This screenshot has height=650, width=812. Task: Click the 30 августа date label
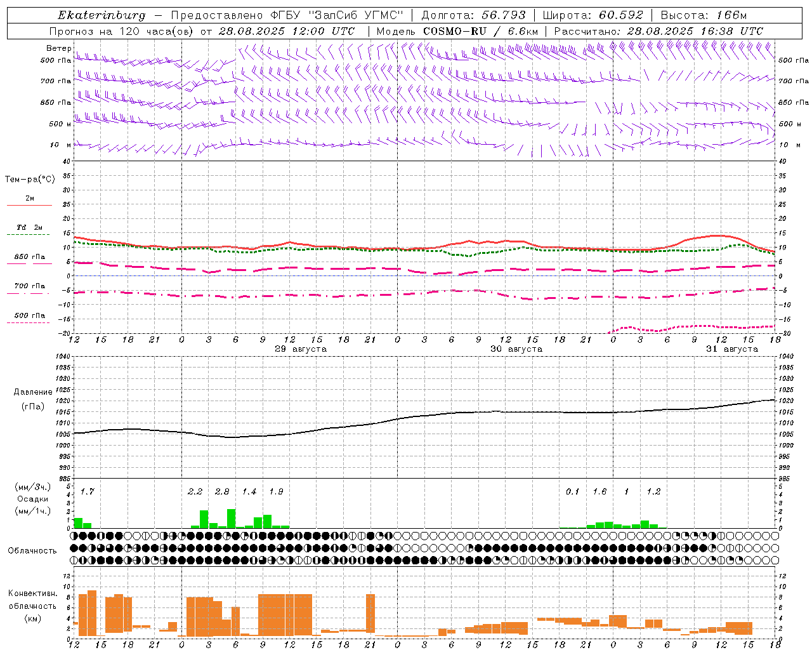tap(516, 349)
